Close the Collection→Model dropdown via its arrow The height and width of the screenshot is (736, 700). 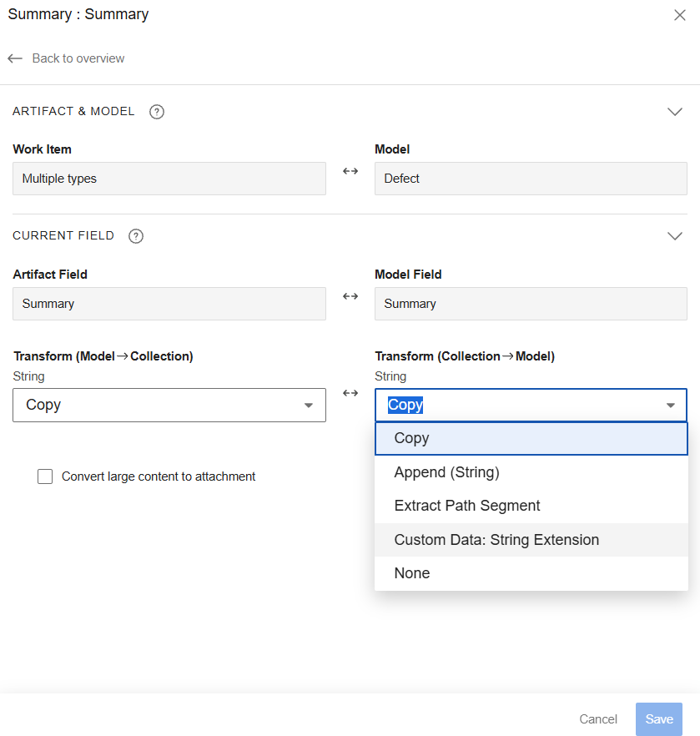(x=670, y=406)
